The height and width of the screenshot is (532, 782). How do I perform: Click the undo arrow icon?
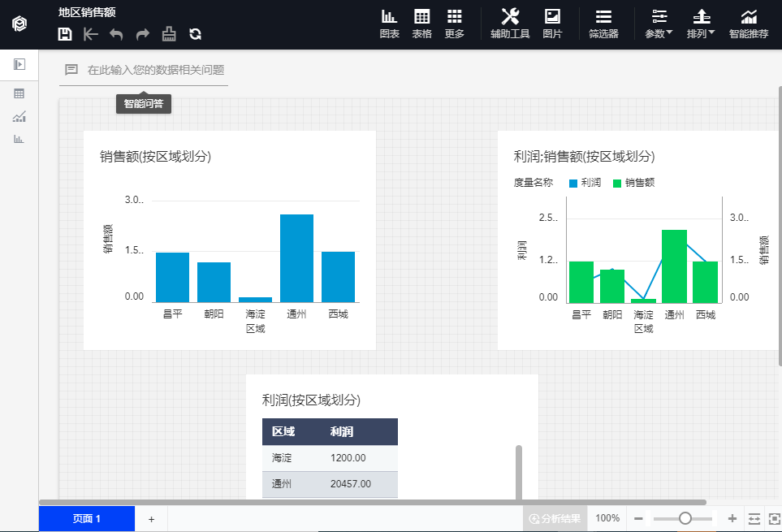click(x=116, y=33)
